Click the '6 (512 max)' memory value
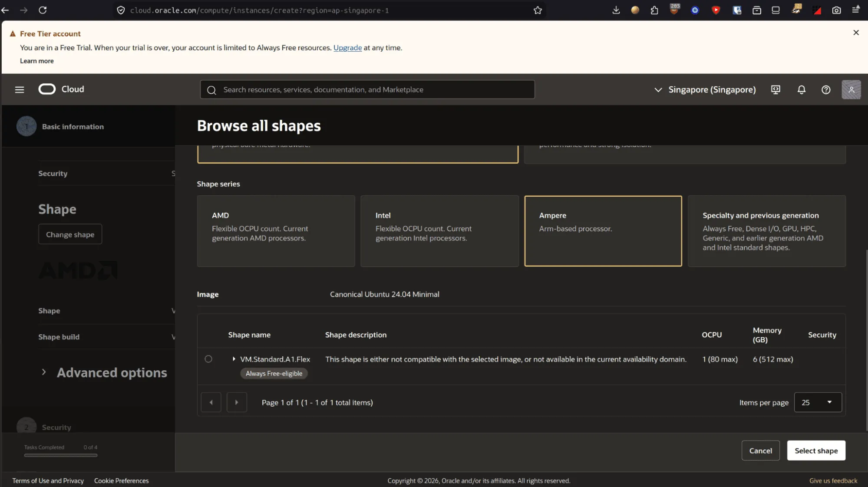This screenshot has width=868, height=487. pos(773,359)
